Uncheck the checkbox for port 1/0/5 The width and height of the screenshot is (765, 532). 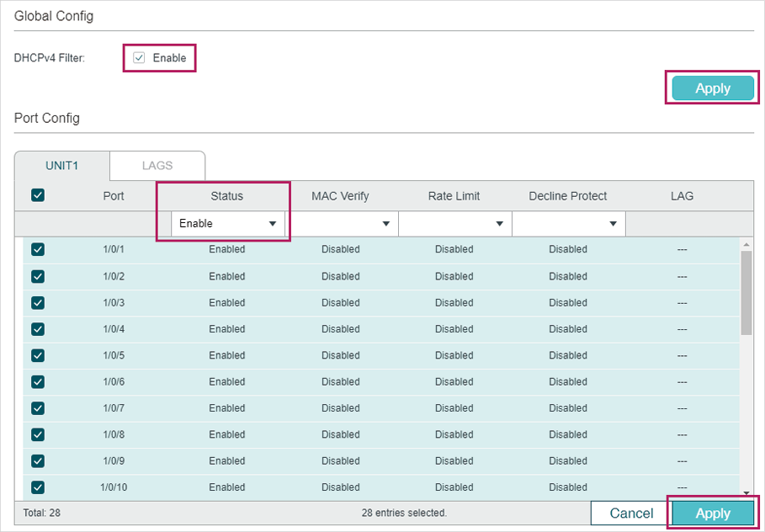pyautogui.click(x=38, y=355)
